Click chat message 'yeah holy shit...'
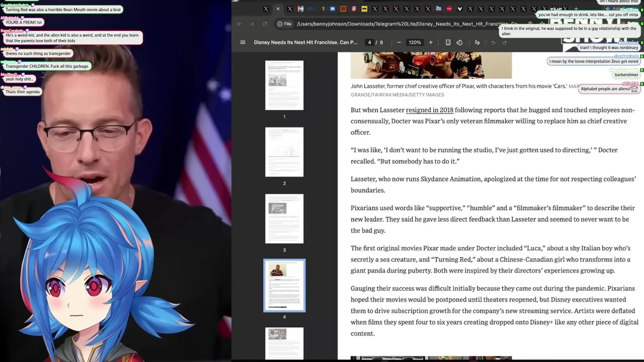The height and width of the screenshot is (362, 644). coord(20,79)
